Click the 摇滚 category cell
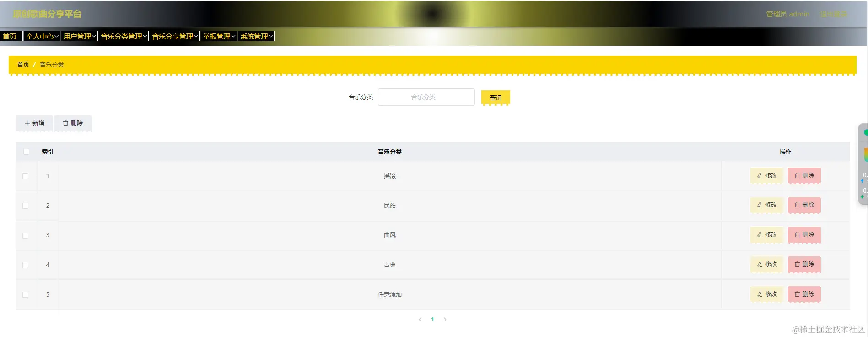The image size is (868, 337). [390, 176]
